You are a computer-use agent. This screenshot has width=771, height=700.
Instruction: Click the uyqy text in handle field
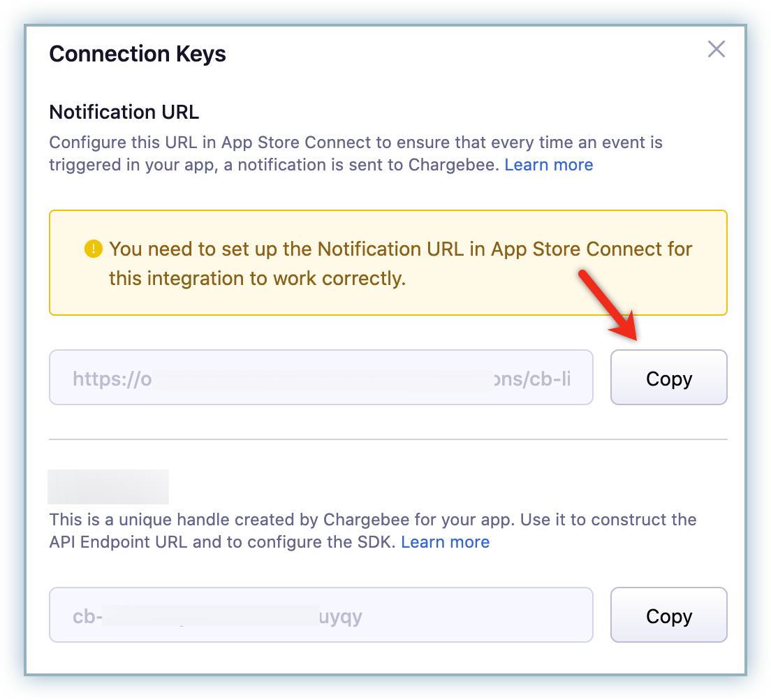341,617
